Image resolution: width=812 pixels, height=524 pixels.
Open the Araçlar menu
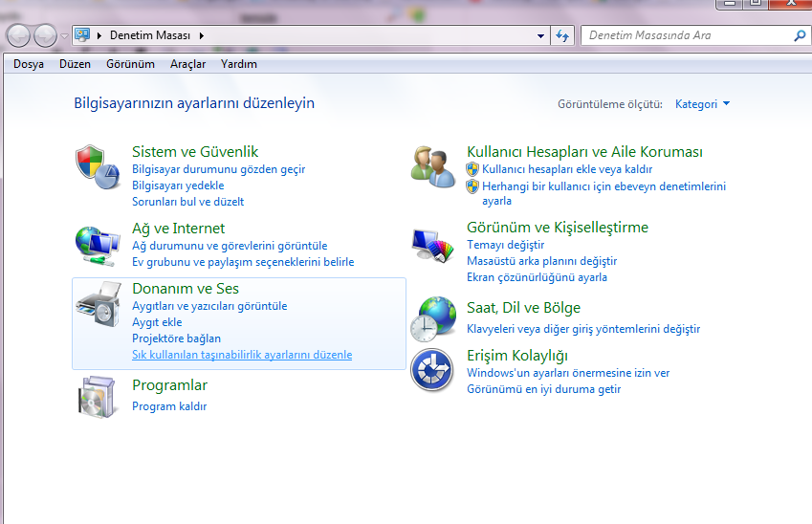pyautogui.click(x=187, y=64)
